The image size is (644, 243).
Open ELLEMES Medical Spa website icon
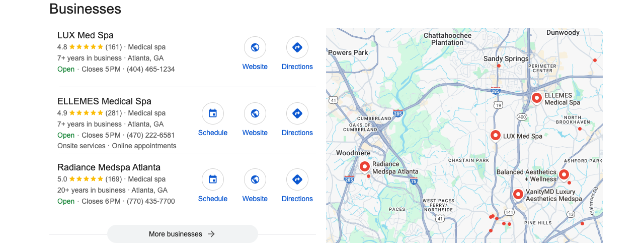point(255,113)
